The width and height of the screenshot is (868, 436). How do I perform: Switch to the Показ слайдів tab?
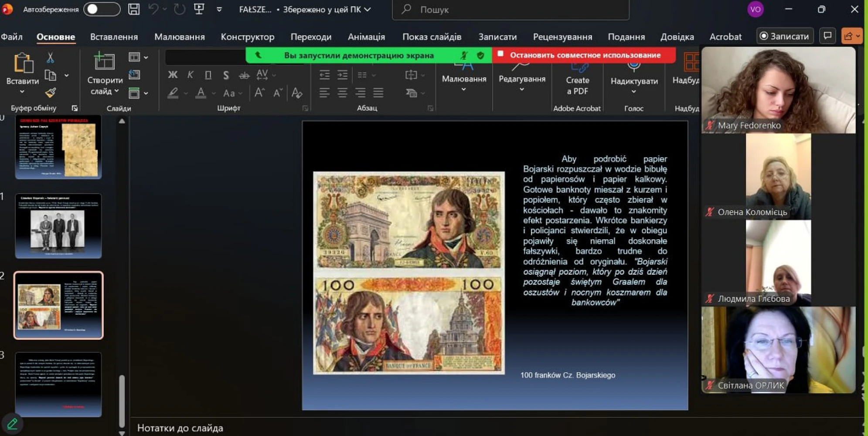point(431,37)
